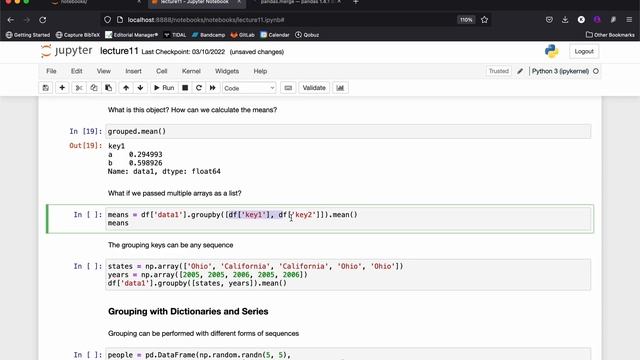Restart kernel and run all cells icon

pos(213,88)
